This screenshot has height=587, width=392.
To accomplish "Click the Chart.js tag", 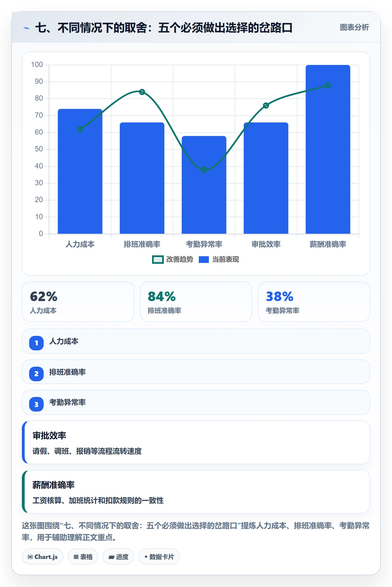I will [43, 557].
